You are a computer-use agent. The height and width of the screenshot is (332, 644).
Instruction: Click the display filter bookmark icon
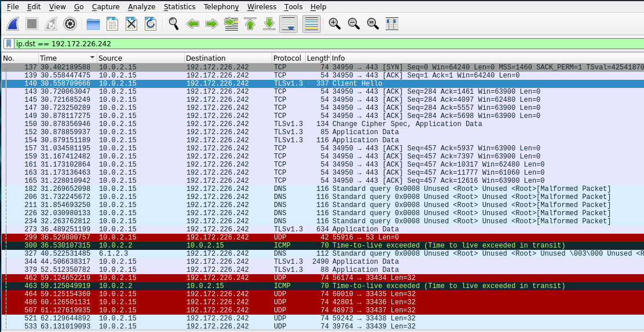(9, 43)
